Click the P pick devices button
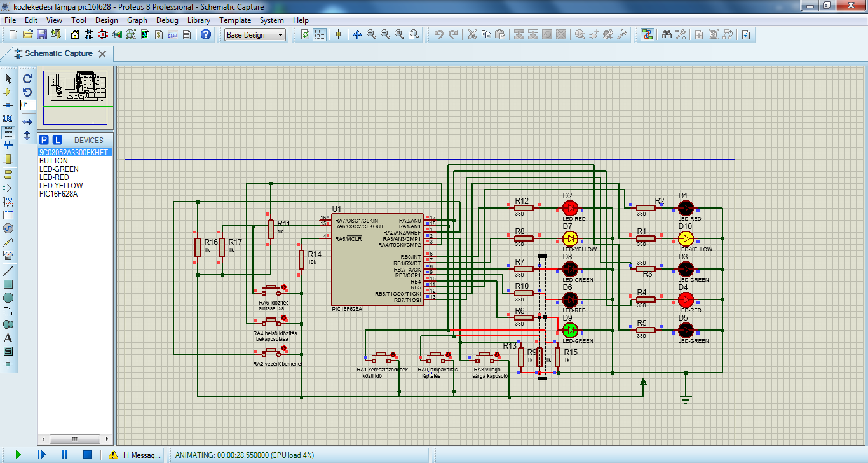Image resolution: width=868 pixels, height=463 pixels. tap(44, 140)
